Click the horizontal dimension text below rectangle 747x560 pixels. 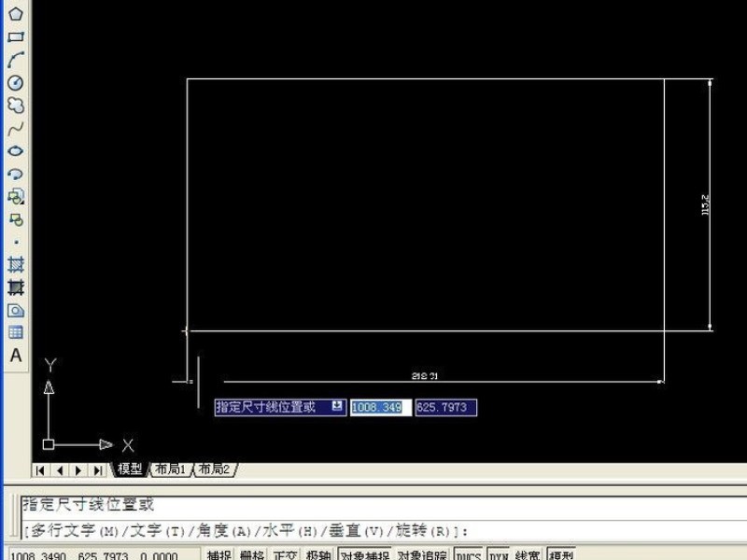(425, 376)
